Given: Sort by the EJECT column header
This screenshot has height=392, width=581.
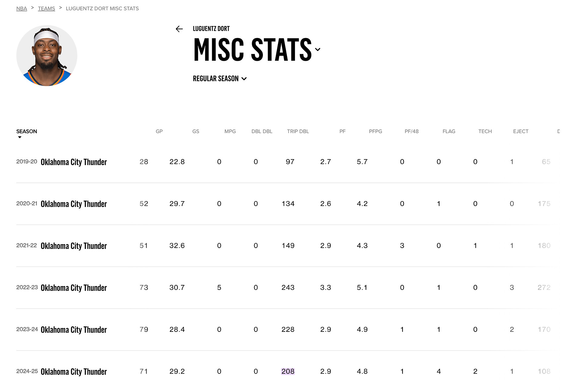Looking at the screenshot, I should click(x=520, y=131).
